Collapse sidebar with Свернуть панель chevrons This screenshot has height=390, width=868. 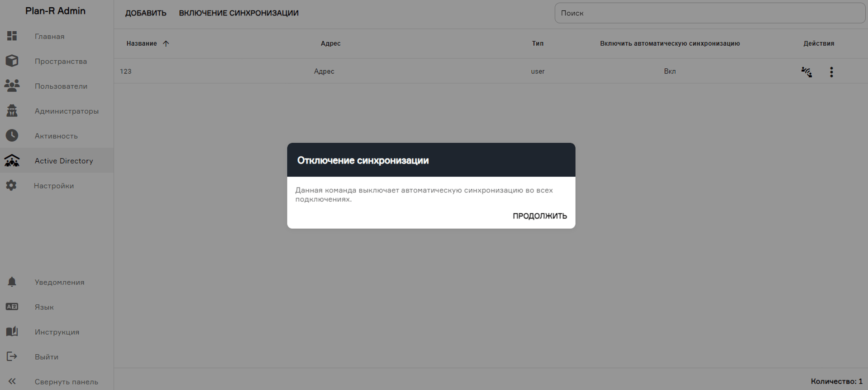click(12, 382)
